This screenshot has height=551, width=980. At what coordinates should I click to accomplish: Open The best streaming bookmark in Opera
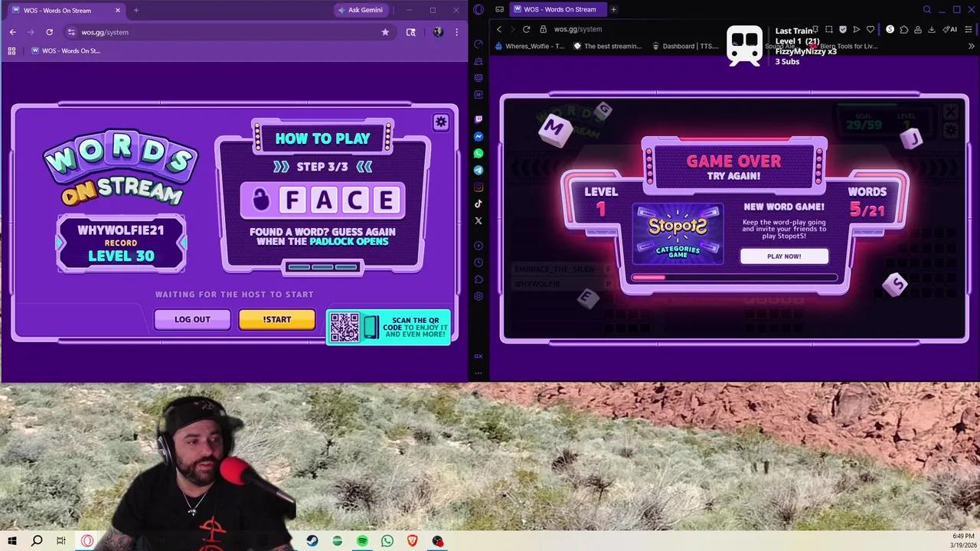[x=609, y=46]
